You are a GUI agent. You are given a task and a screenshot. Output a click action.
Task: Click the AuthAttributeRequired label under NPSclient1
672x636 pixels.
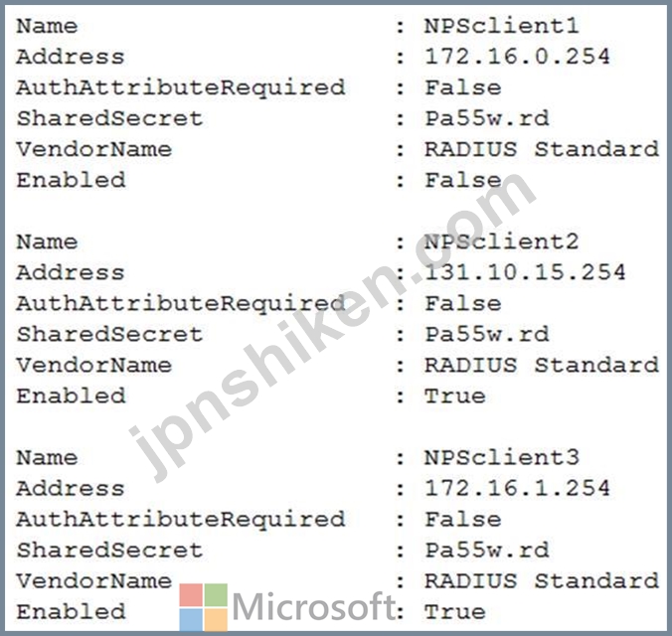point(181,87)
